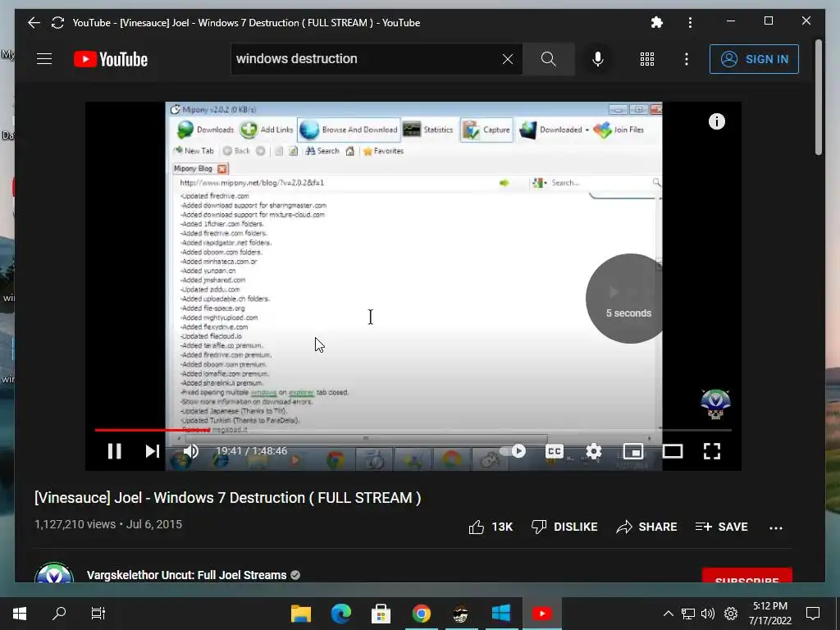Viewport: 840px width, 630px height.
Task: Open the Windows Start menu
Action: (x=20, y=614)
